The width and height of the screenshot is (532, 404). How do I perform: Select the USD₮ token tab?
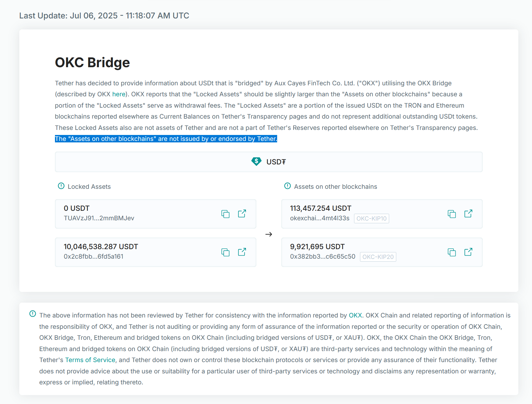[269, 162]
